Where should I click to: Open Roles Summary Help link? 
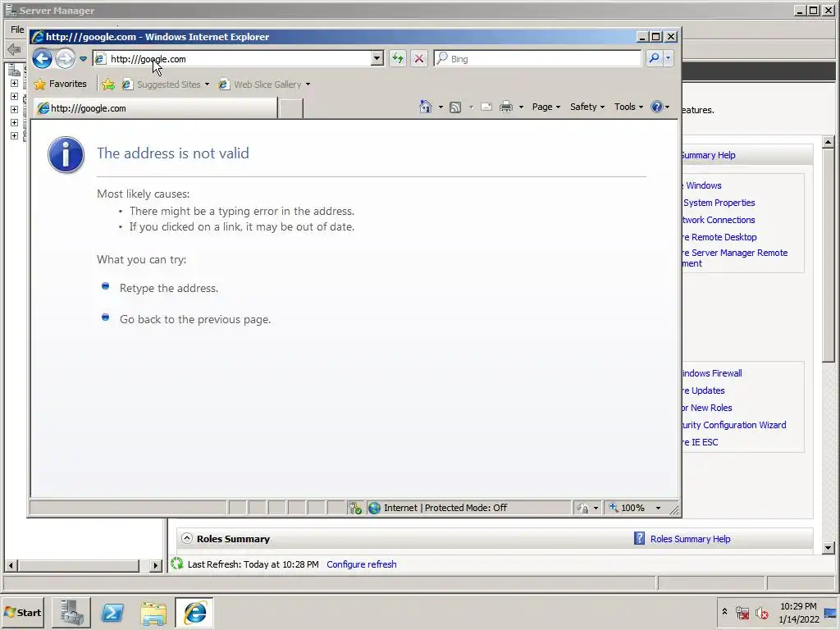(690, 539)
